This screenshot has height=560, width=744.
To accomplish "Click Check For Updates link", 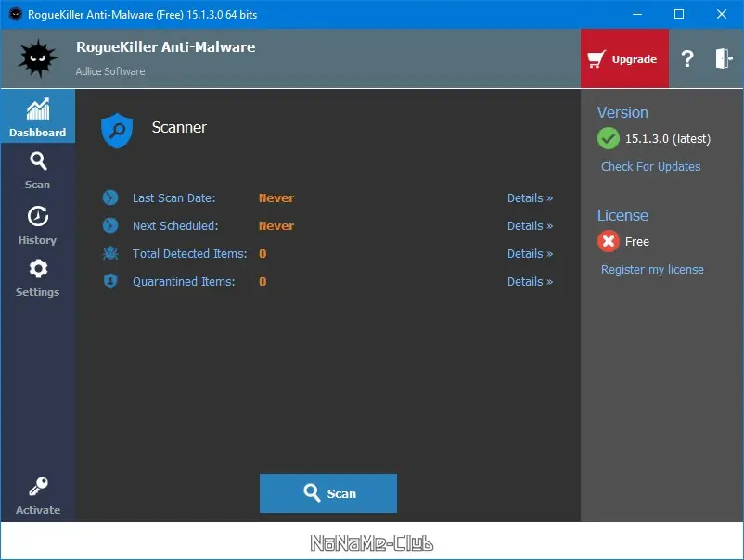I will click(650, 167).
